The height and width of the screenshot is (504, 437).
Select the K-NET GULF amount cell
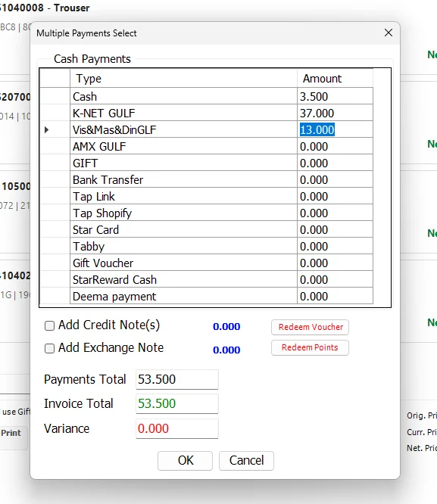tap(335, 113)
